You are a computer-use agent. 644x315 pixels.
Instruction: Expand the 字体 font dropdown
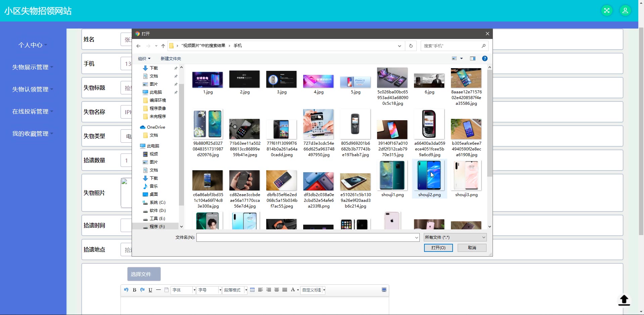(x=183, y=290)
